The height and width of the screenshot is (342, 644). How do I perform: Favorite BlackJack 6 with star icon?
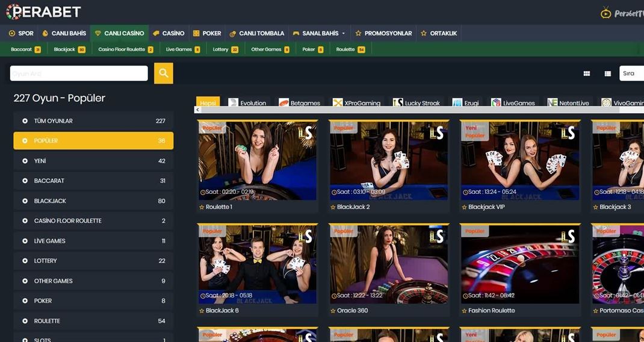202,311
